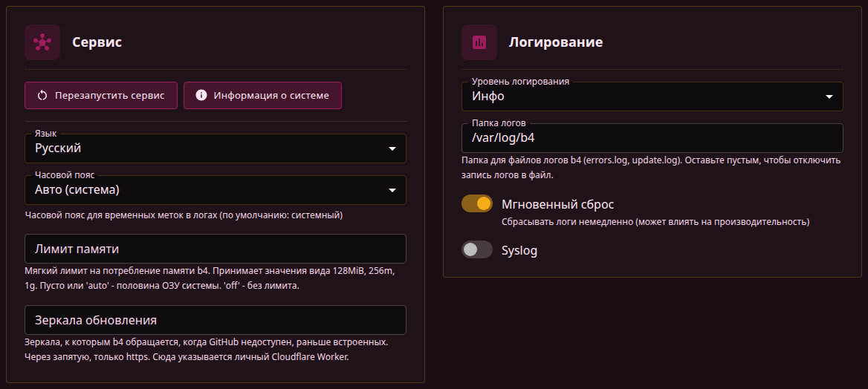The height and width of the screenshot is (389, 868).
Task: Open the Уровень логирования dropdown
Action: (x=652, y=97)
